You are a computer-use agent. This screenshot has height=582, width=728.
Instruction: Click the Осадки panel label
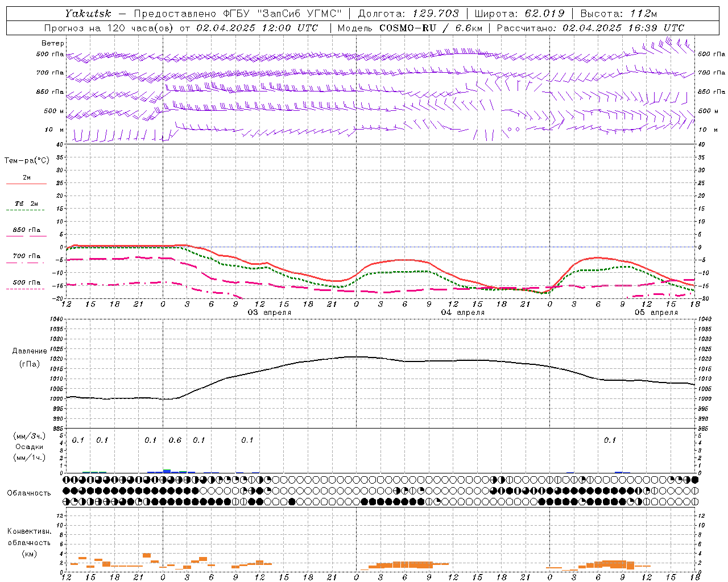pos(30,447)
